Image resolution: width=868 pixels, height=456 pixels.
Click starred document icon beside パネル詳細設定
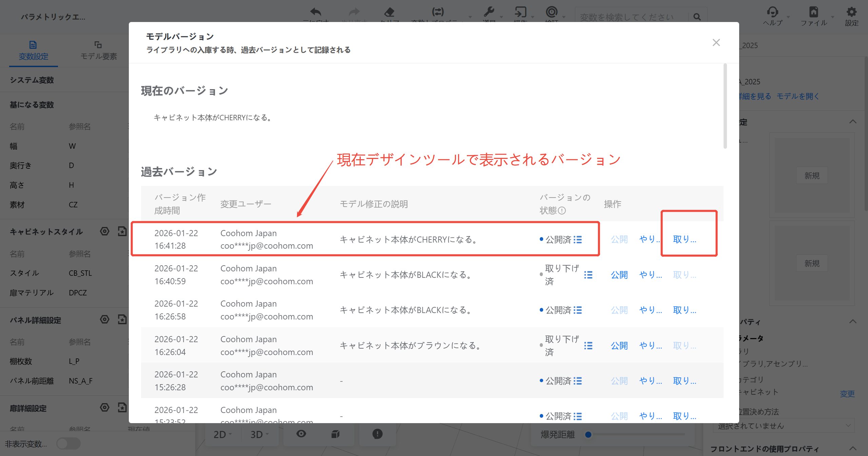coord(122,319)
